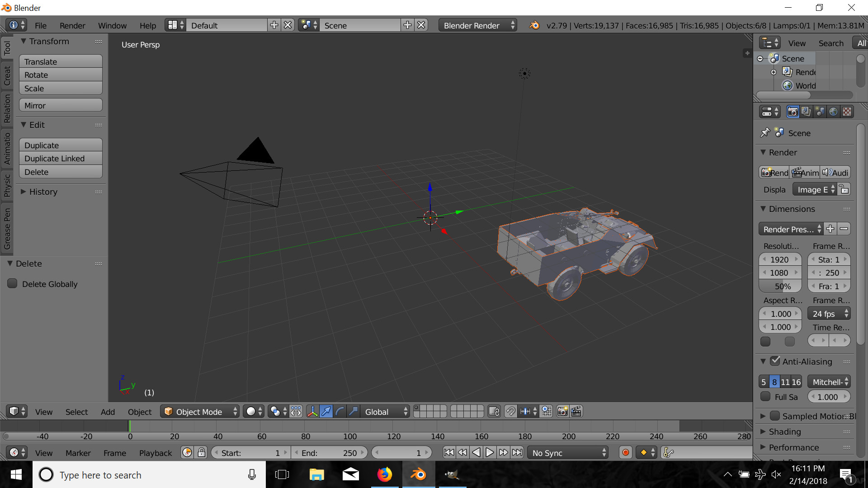Viewport: 868px width, 488px height.
Task: Enable Delete Globally checkbox
Action: click(x=13, y=284)
